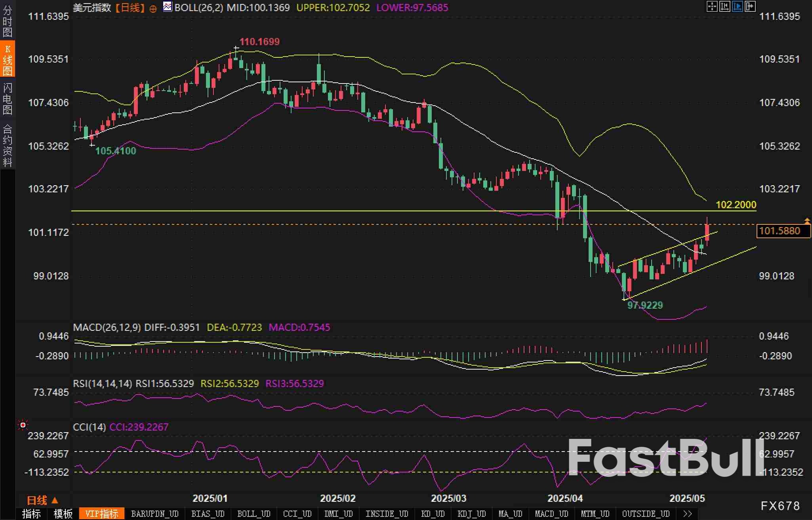Click the 指标 indicator button
Viewport: 812px width, 520px height.
click(31, 514)
